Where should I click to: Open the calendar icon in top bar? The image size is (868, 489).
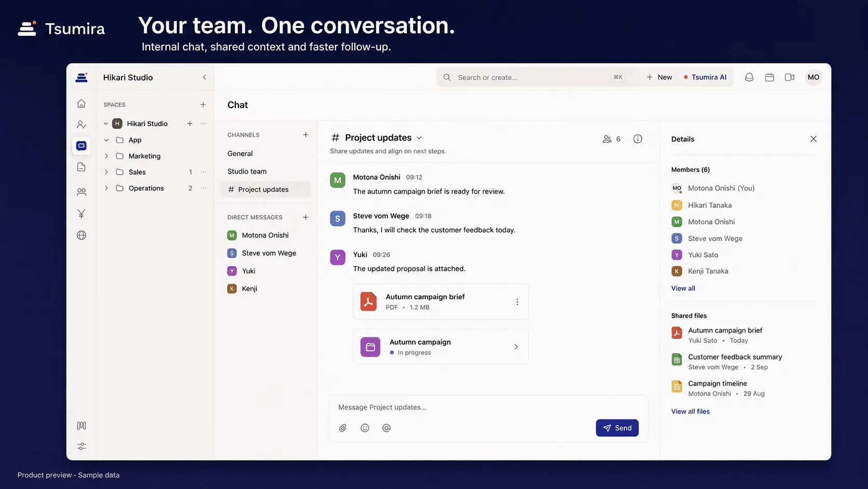769,77
